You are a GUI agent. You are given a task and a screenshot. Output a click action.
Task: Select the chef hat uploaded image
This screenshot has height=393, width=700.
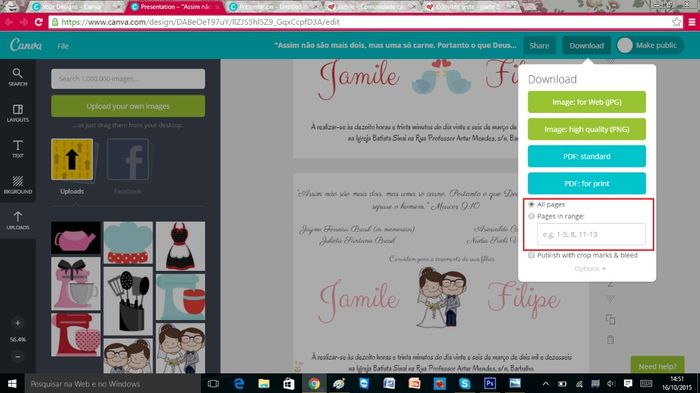pyautogui.click(x=128, y=243)
